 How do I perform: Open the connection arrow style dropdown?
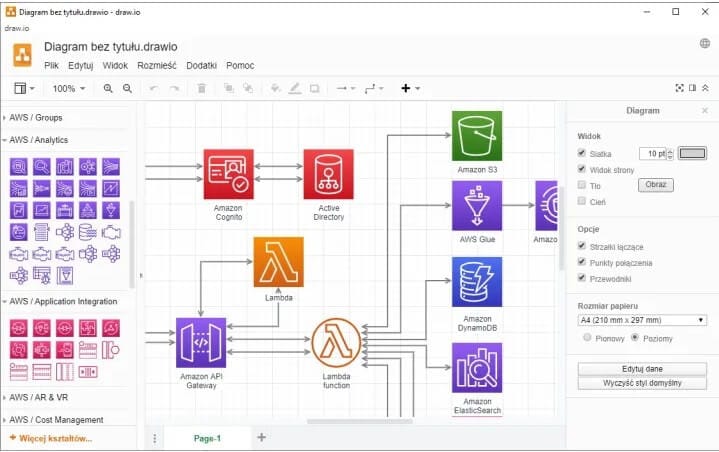pyautogui.click(x=346, y=88)
